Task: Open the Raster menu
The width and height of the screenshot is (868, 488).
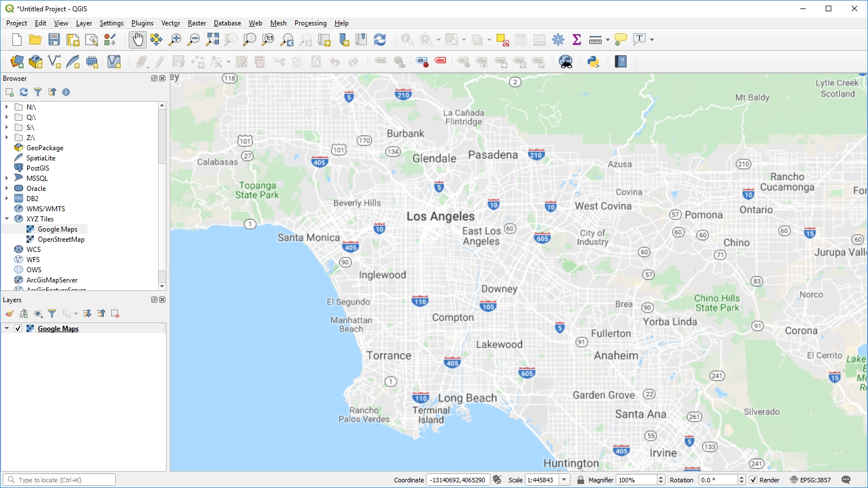Action: pos(196,23)
